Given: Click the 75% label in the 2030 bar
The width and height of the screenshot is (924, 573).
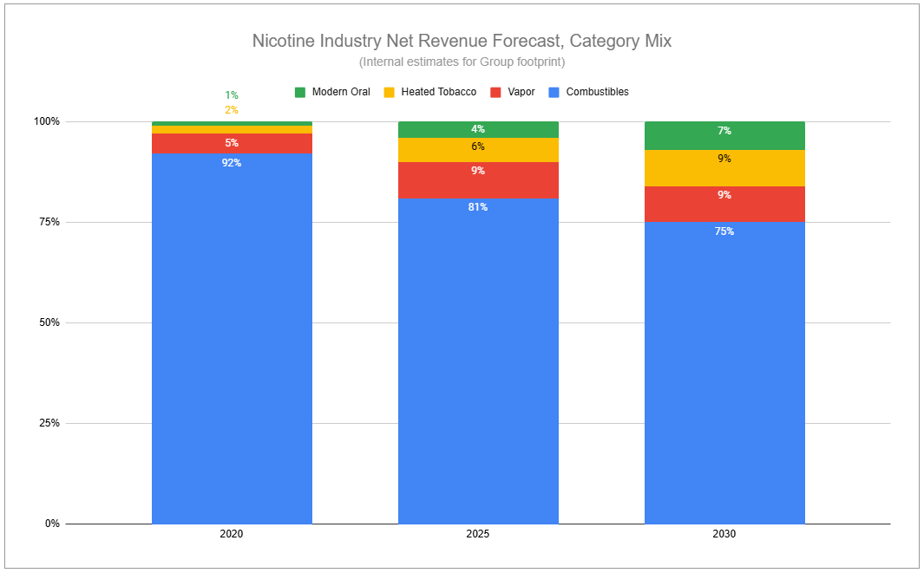Looking at the screenshot, I should 724,231.
